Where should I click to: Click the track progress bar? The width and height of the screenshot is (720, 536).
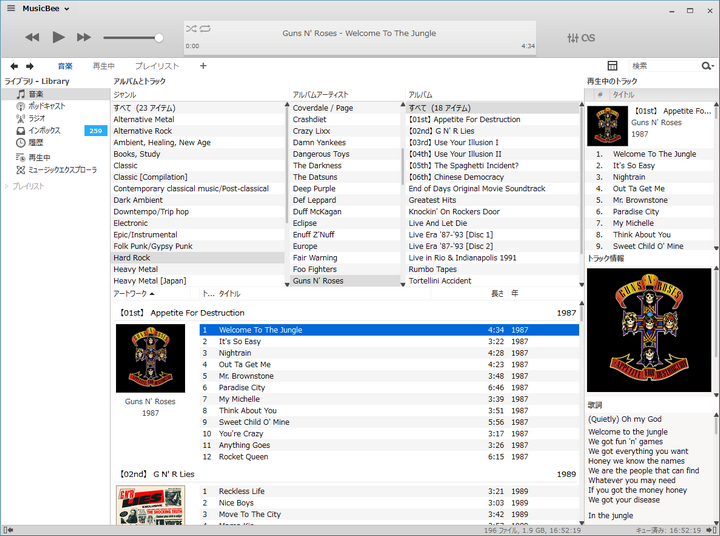pos(360,55)
